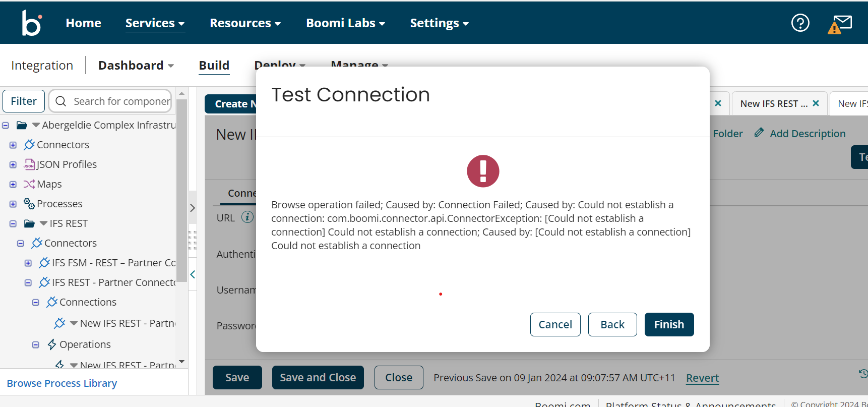Close the tab left of New IFS REST
The image size is (868, 407).
[x=718, y=103]
